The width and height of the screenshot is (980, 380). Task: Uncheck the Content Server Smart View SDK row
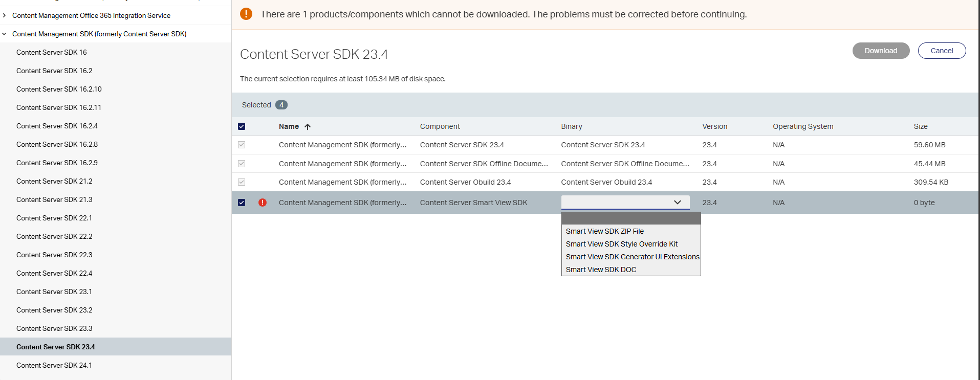pyautogui.click(x=242, y=203)
